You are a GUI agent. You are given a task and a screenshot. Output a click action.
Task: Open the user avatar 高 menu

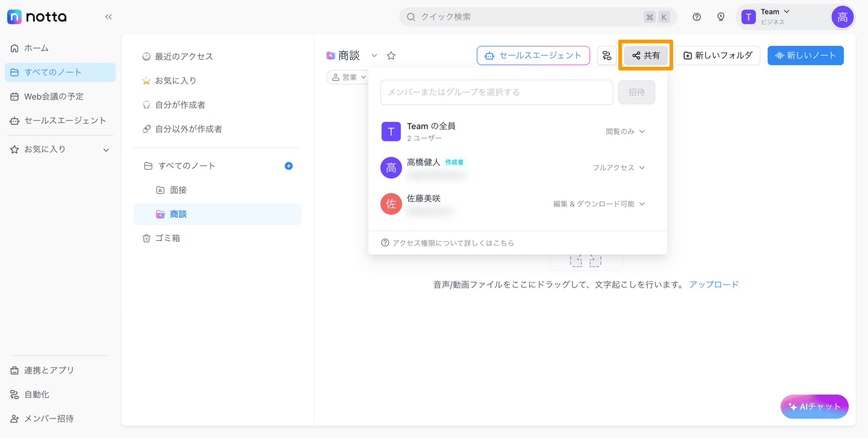(x=842, y=17)
